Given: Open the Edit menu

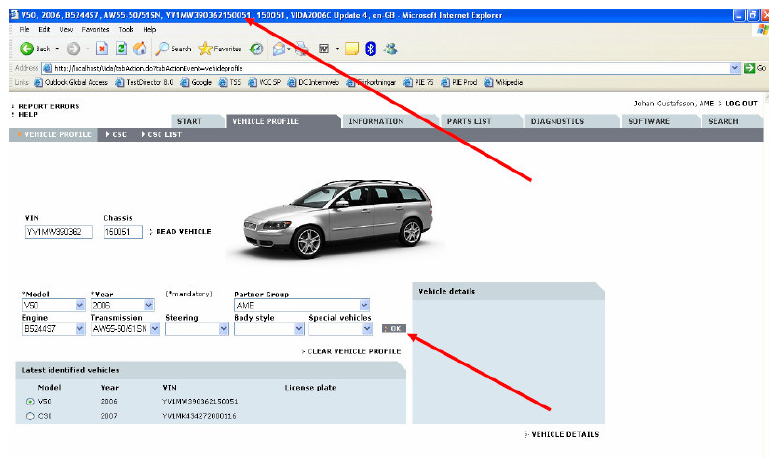Looking at the screenshot, I should (44, 29).
